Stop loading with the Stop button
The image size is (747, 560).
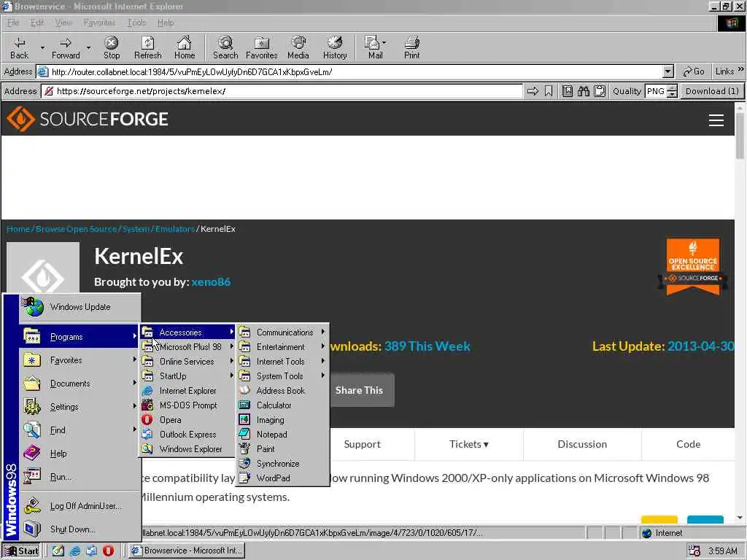[x=112, y=47]
